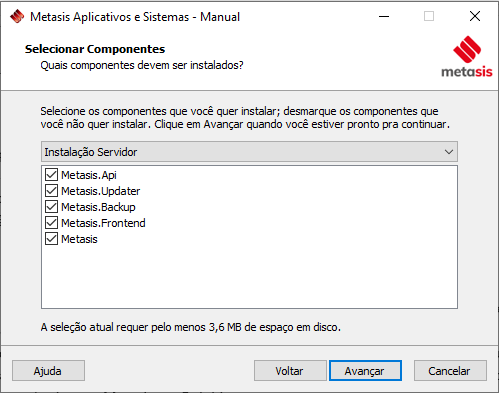
Task: Click the Ajuda help button
Action: pos(48,371)
